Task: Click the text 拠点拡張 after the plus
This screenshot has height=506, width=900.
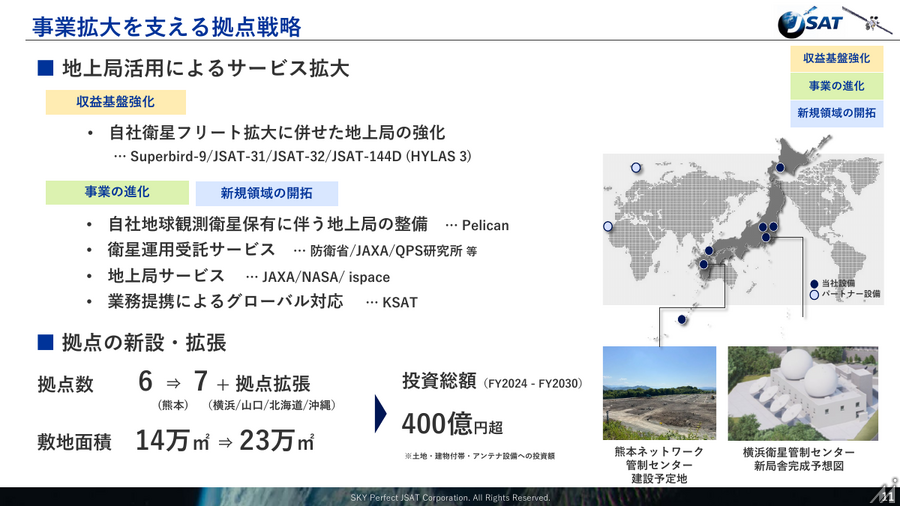Action: [273, 383]
